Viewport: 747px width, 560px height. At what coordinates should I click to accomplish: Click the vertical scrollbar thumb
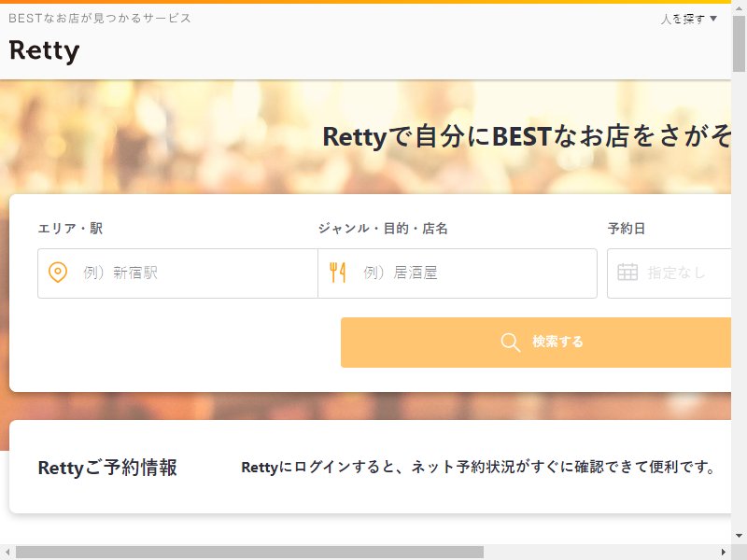tap(739, 43)
